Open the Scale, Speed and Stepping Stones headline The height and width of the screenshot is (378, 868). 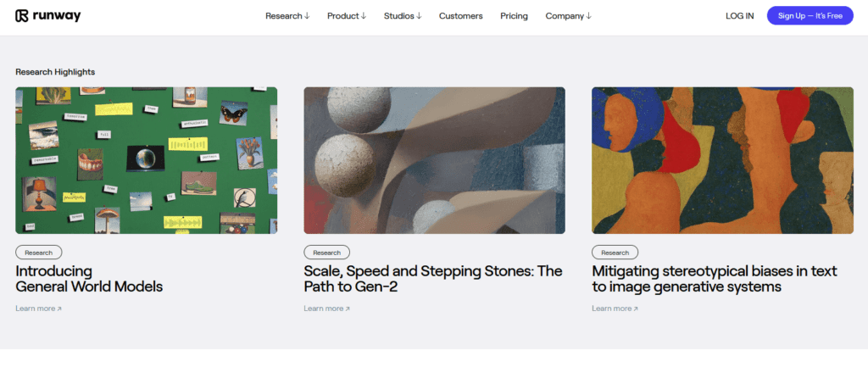(432, 279)
